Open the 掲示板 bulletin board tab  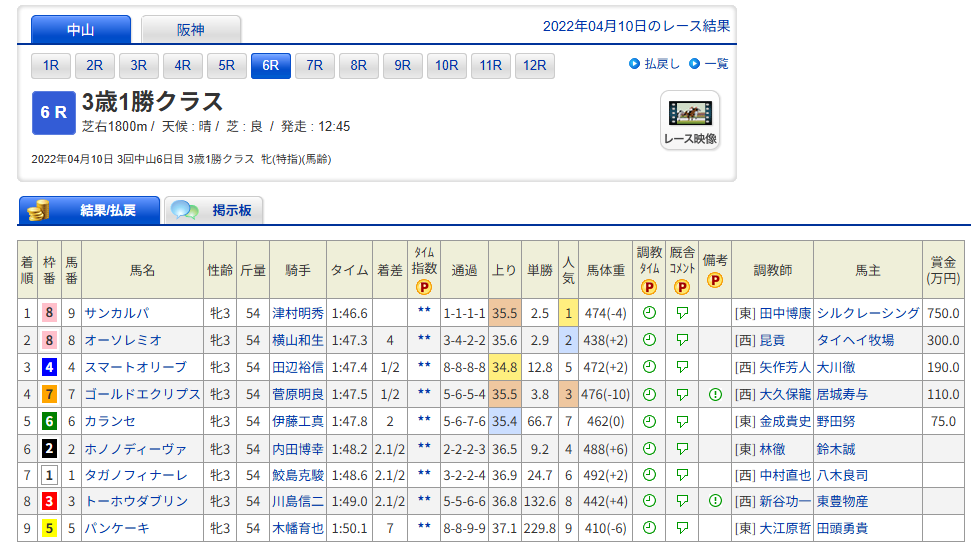[x=213, y=211]
